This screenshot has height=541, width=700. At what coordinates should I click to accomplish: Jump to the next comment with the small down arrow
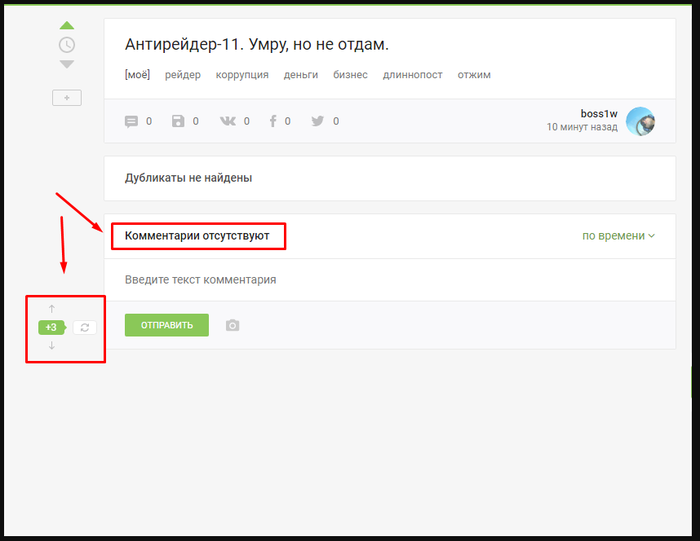(x=52, y=345)
